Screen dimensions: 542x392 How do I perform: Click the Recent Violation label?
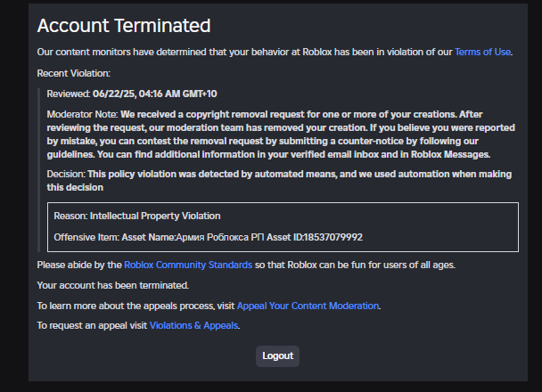[74, 74]
